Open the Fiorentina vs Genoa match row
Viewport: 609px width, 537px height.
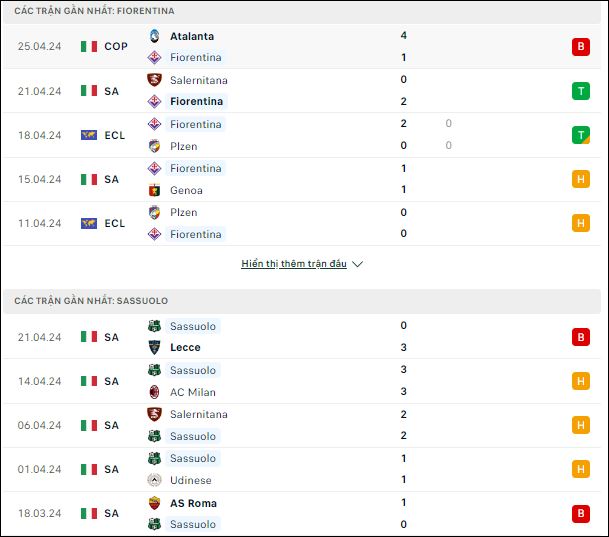[x=301, y=179]
